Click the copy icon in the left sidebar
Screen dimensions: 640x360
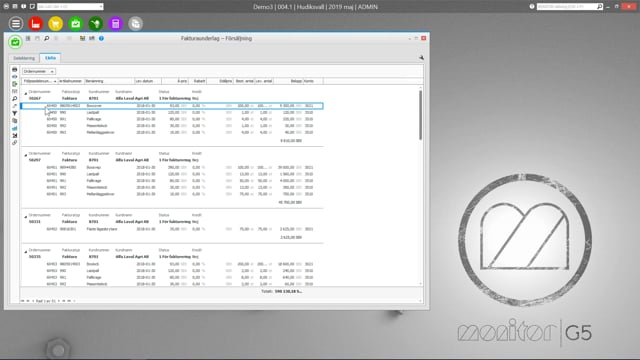click(15, 121)
